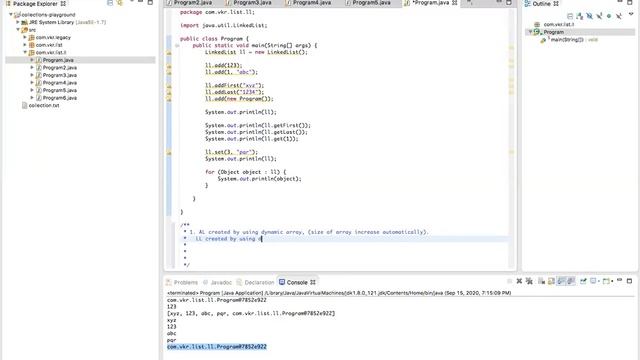The width and height of the screenshot is (640, 360).
Task: Select com.vkr.list.ll package in Outline
Action: [559, 24]
